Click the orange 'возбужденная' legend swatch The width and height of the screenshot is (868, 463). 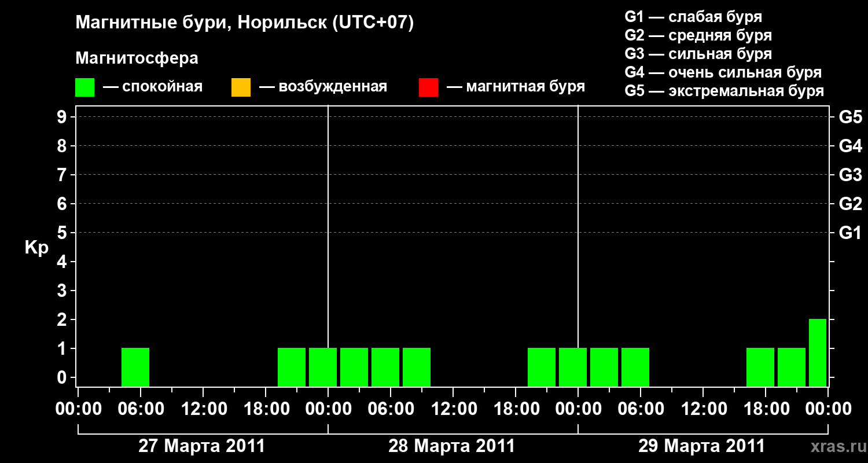(241, 87)
